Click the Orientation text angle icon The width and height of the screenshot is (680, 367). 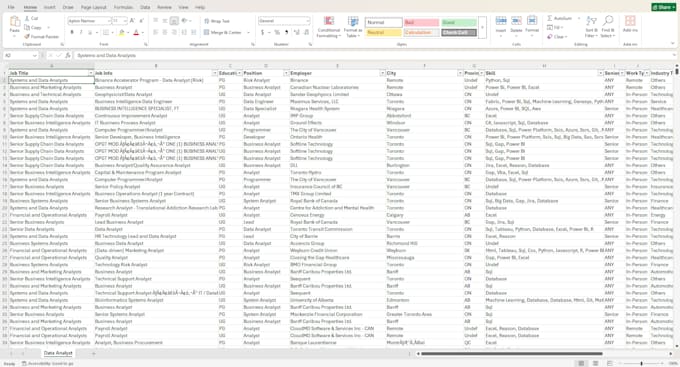point(185,20)
